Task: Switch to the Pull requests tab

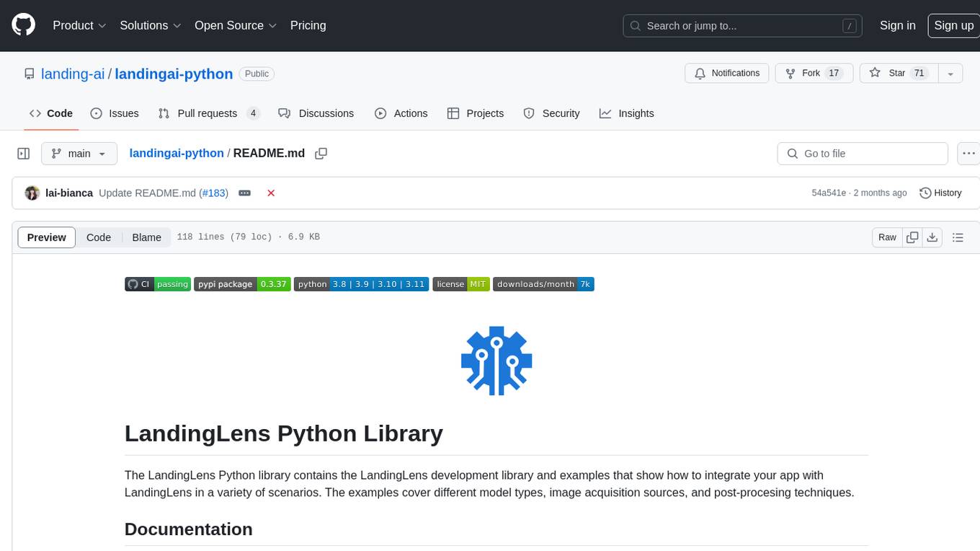Action: coord(208,113)
